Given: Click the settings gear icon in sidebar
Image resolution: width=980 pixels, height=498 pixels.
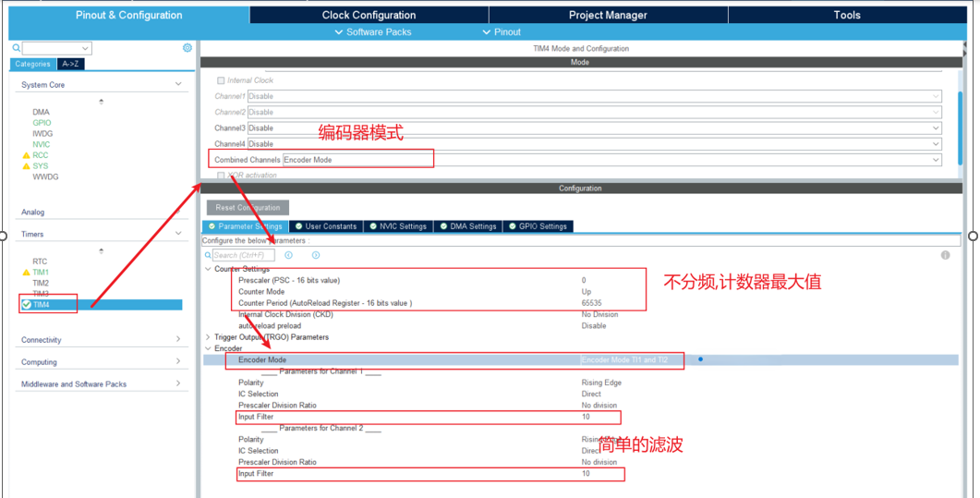Looking at the screenshot, I should point(188,48).
